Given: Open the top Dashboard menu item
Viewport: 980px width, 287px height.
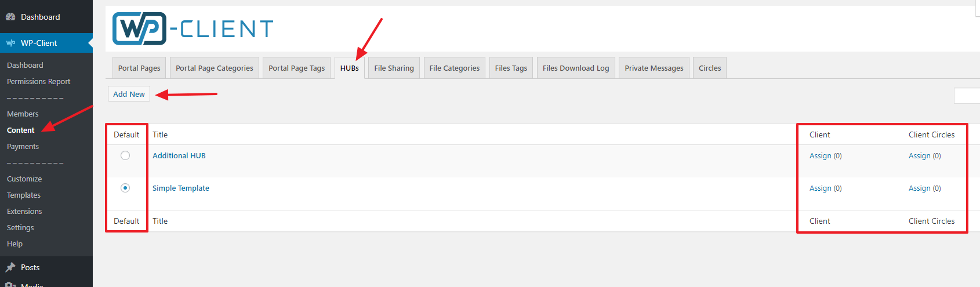Looking at the screenshot, I should pos(46,17).
